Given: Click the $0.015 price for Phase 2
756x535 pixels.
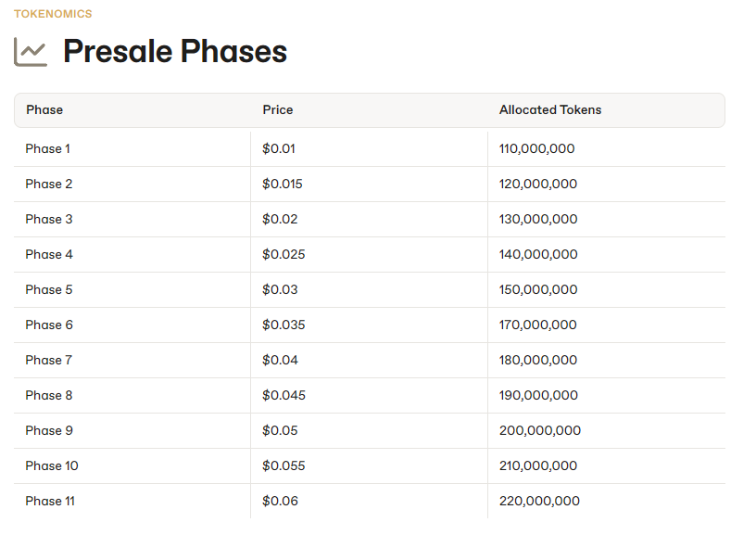Looking at the screenshot, I should pyautogui.click(x=282, y=184).
